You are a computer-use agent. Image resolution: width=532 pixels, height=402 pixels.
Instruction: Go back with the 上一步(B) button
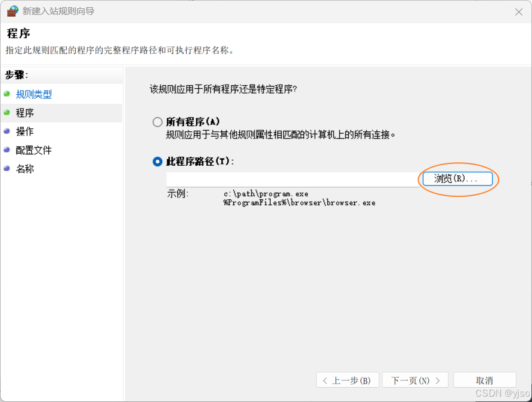(347, 380)
